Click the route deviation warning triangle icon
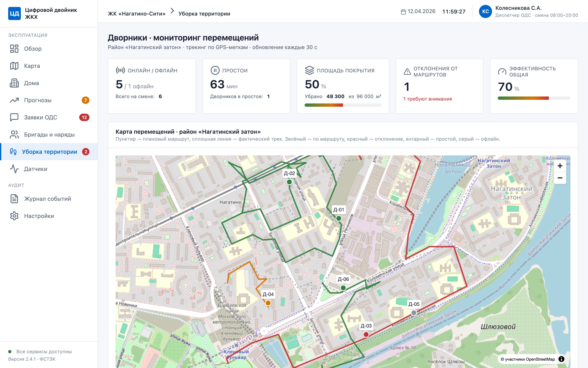Screen dimensions: 588x368 (x=407, y=72)
